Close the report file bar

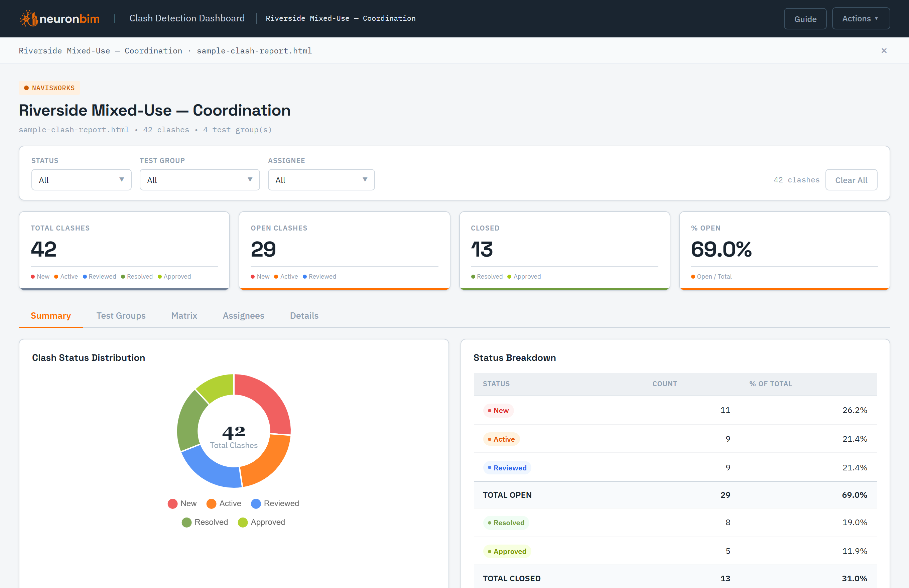click(884, 51)
